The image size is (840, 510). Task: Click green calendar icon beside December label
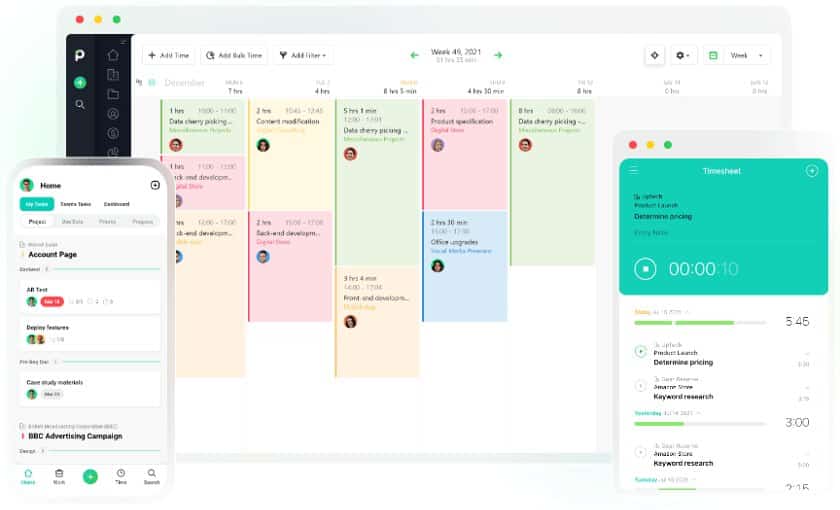(x=152, y=82)
